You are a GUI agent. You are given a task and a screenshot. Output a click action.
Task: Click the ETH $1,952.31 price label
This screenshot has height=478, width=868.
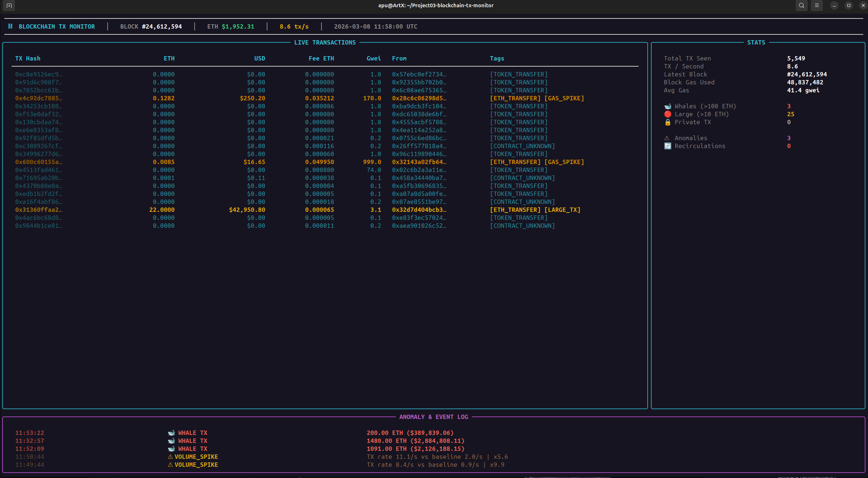pos(231,26)
